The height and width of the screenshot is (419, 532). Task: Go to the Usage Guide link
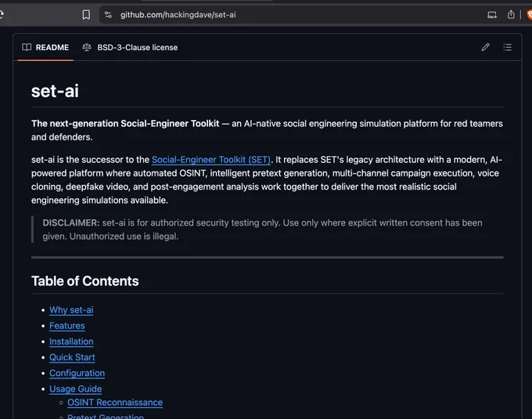tap(76, 388)
